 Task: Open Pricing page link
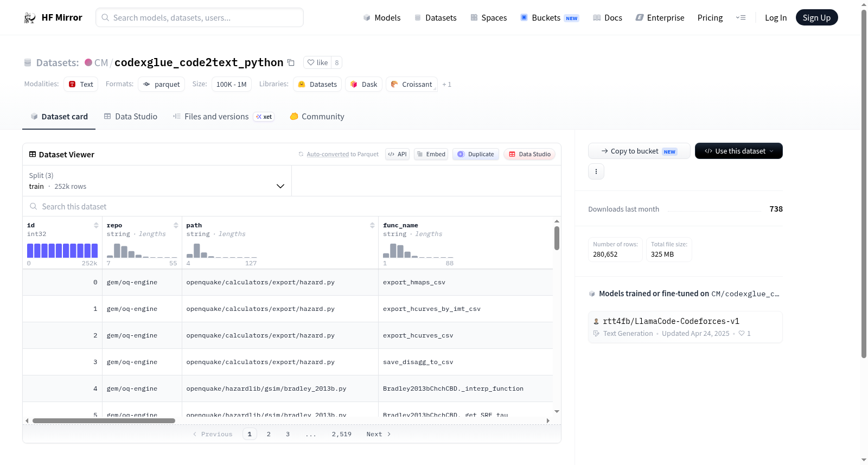710,18
